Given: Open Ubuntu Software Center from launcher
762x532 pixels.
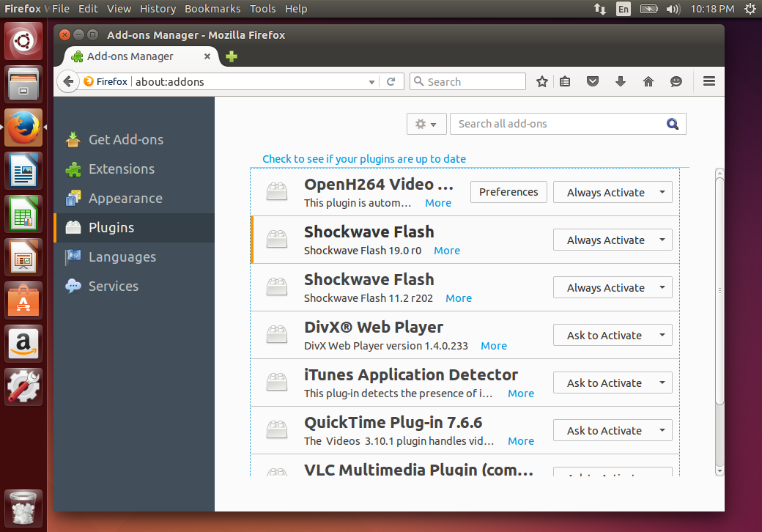Looking at the screenshot, I should point(23,300).
